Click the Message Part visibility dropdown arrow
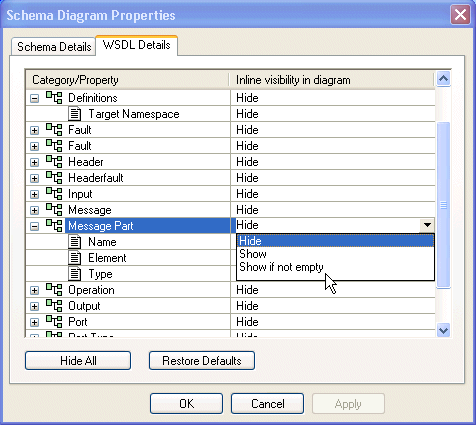Screen dimensions: 476x425 [427, 225]
